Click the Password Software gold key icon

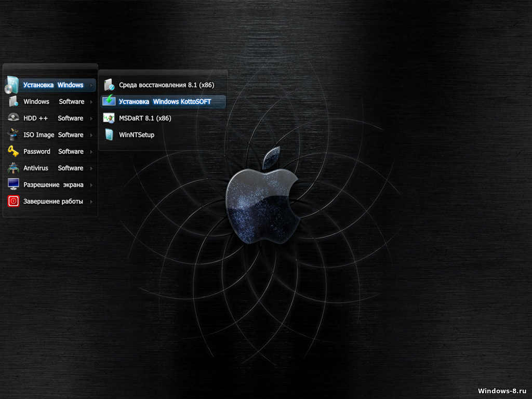pos(13,151)
